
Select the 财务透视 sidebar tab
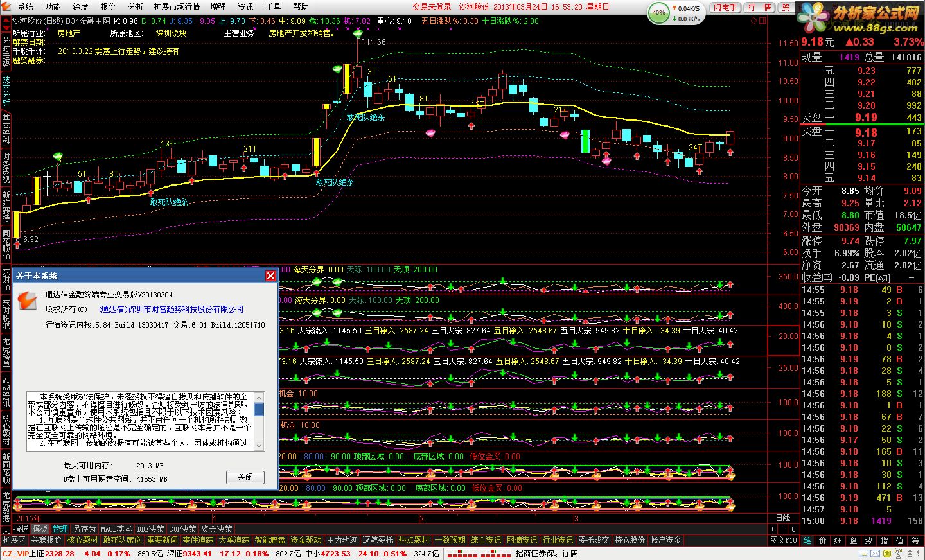[x=6, y=168]
